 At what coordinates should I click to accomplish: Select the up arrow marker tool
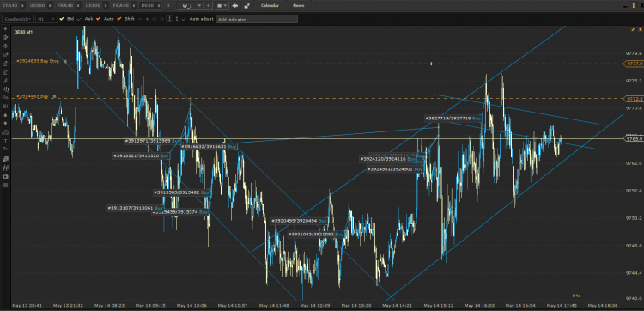click(x=5, y=114)
